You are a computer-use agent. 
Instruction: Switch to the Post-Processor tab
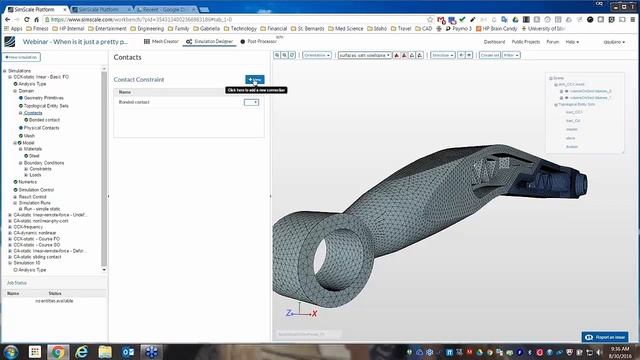259,42
